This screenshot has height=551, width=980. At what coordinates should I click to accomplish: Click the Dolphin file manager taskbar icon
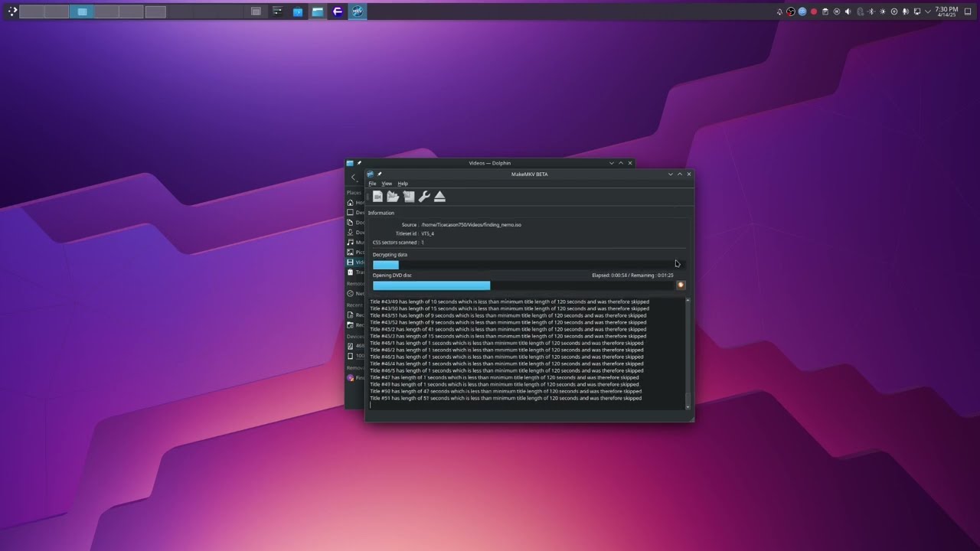pyautogui.click(x=318, y=11)
